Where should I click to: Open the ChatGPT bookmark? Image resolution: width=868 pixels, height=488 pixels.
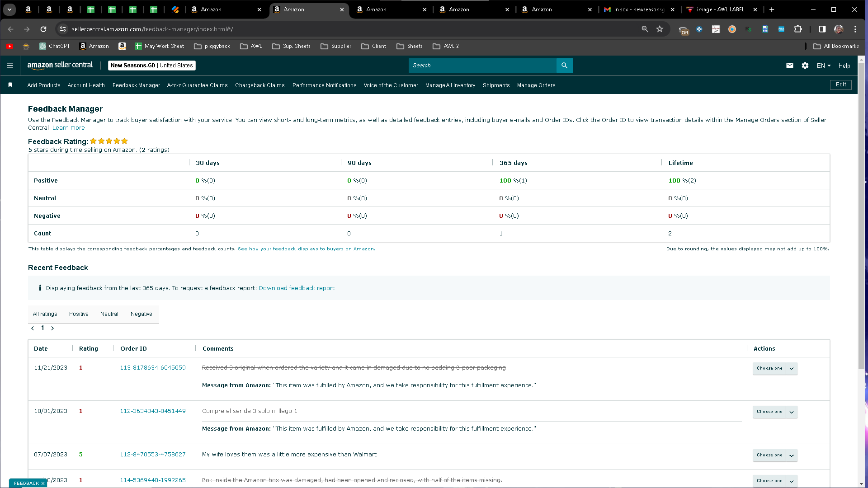click(x=55, y=46)
